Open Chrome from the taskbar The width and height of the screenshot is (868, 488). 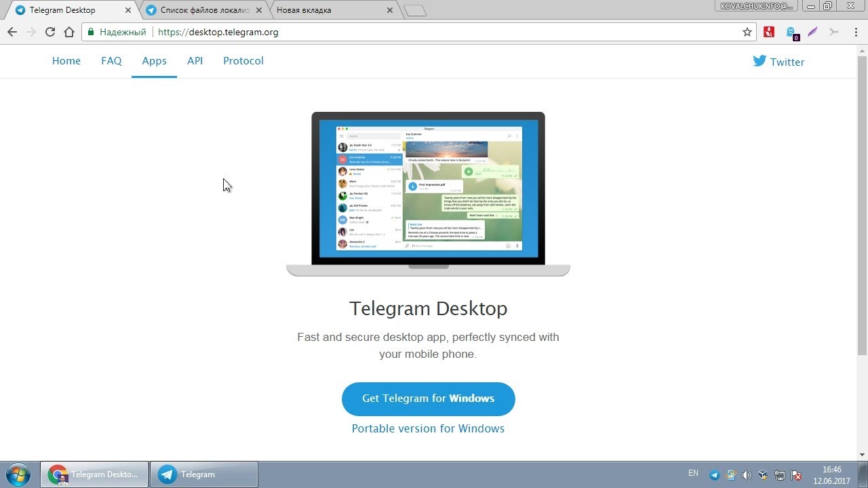[x=94, y=474]
